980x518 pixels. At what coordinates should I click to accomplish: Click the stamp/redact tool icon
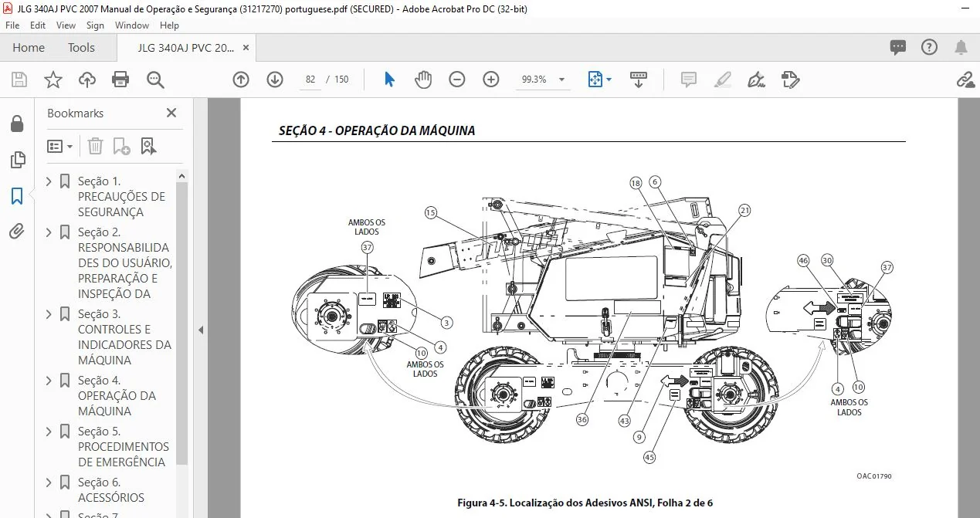(x=790, y=80)
